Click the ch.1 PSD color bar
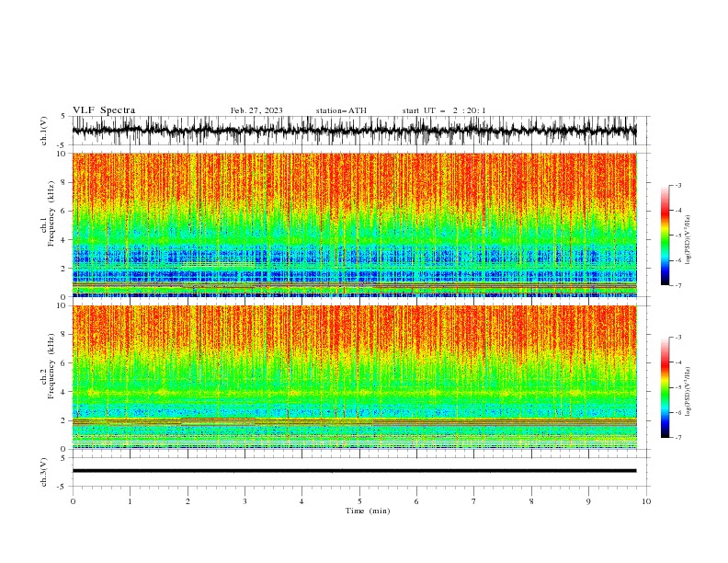 point(665,236)
